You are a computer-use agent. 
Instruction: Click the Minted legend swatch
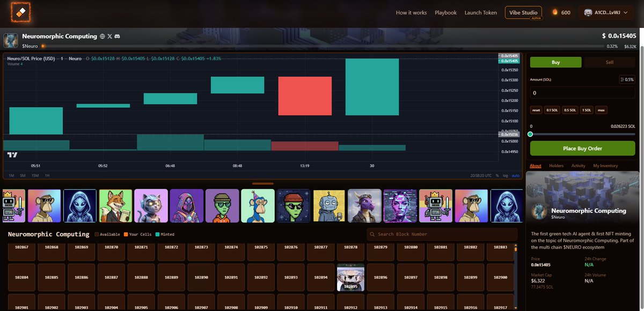(x=157, y=234)
